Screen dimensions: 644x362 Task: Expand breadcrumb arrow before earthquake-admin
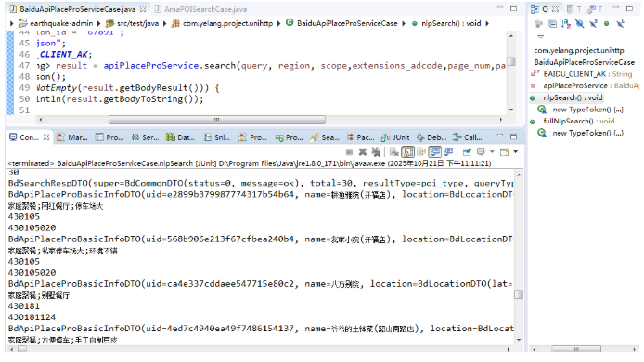point(11,24)
